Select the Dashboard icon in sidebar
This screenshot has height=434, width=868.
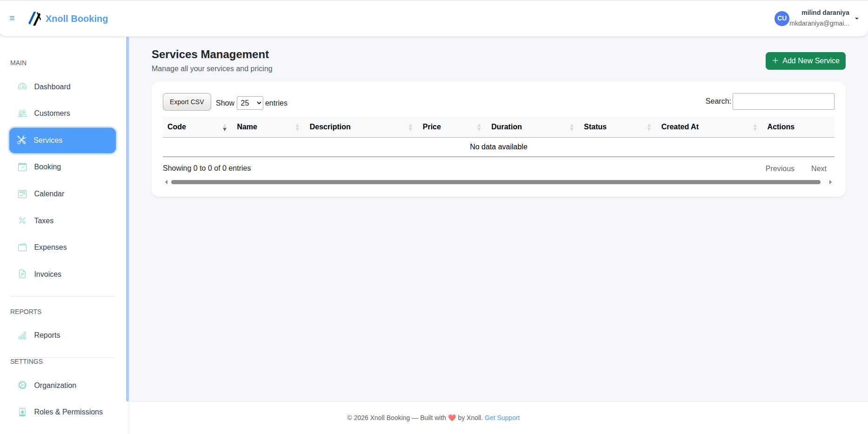click(22, 87)
